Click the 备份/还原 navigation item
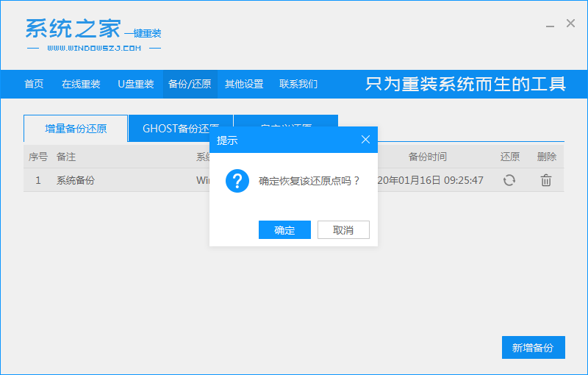This screenshot has width=588, height=375. pyautogui.click(x=190, y=84)
